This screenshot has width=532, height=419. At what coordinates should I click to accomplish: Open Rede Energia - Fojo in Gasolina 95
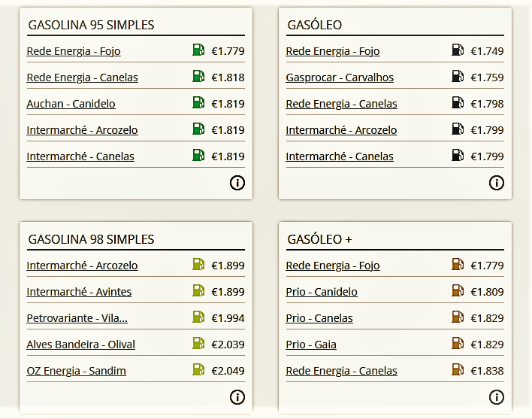click(74, 51)
